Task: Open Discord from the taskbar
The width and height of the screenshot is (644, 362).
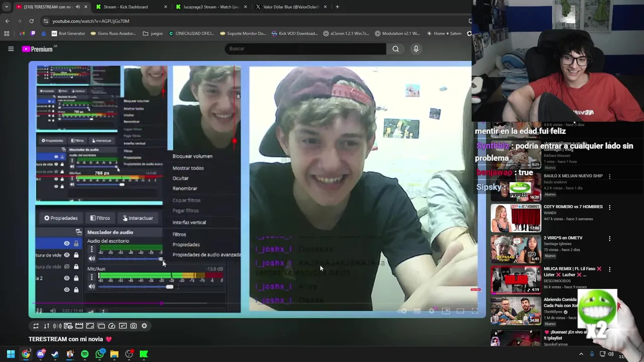Action: [41, 354]
